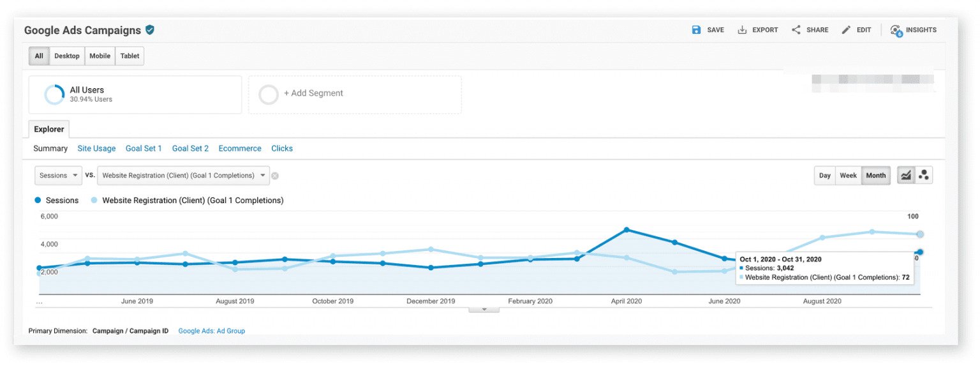This screenshot has height=366, width=980.
Task: Switch to motion chart bubbles icon
Action: (924, 175)
